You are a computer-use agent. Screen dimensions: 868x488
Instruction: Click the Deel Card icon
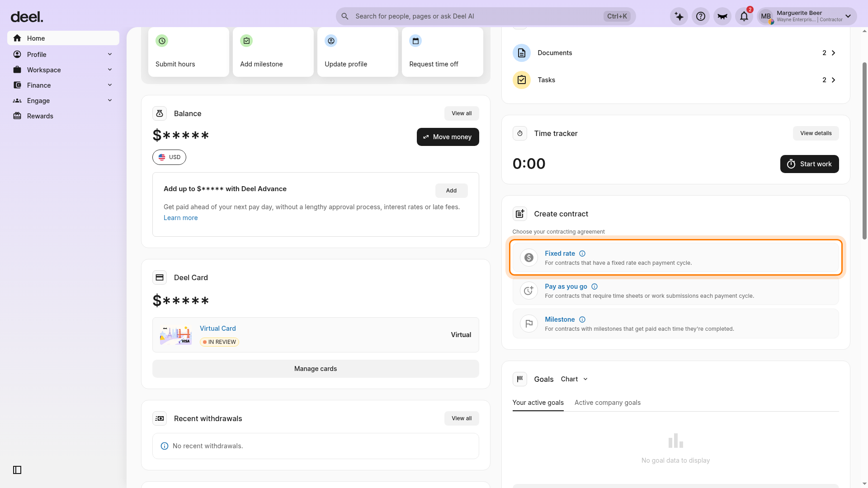(x=160, y=277)
